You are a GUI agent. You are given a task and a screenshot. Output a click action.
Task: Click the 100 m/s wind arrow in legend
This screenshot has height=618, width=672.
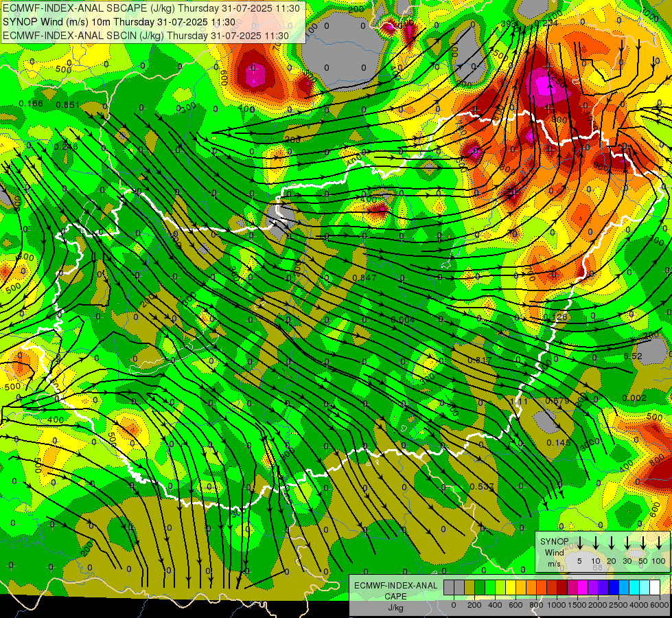[659, 543]
